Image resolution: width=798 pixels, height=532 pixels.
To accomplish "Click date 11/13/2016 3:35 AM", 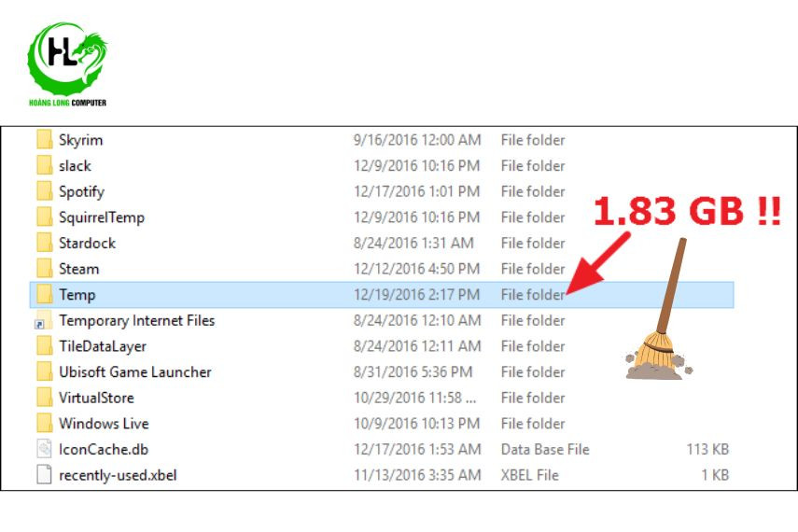I will point(417,475).
